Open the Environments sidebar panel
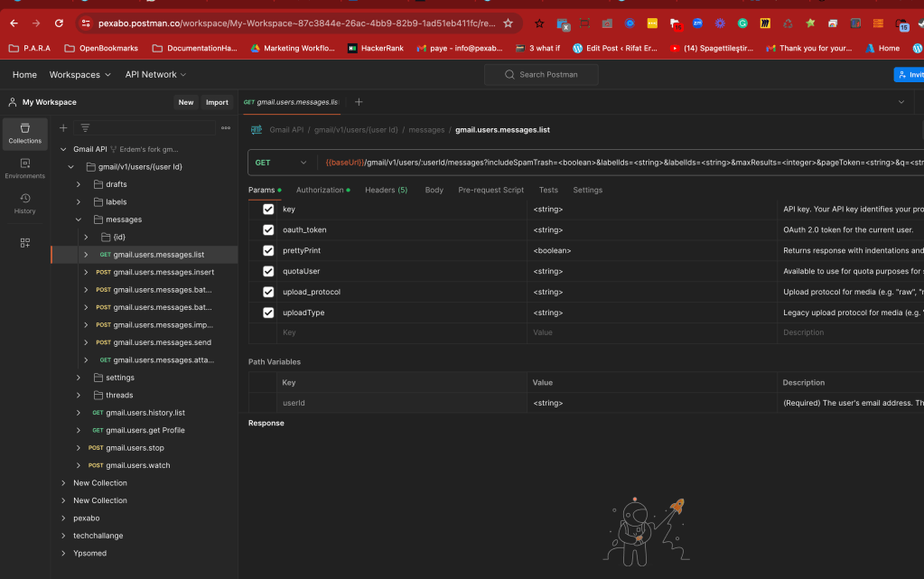The image size is (924, 579). coord(24,169)
